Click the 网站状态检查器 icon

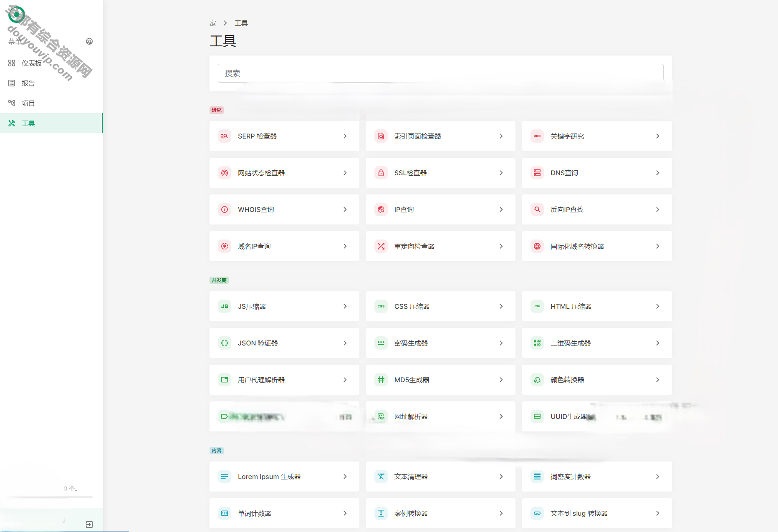tap(225, 173)
